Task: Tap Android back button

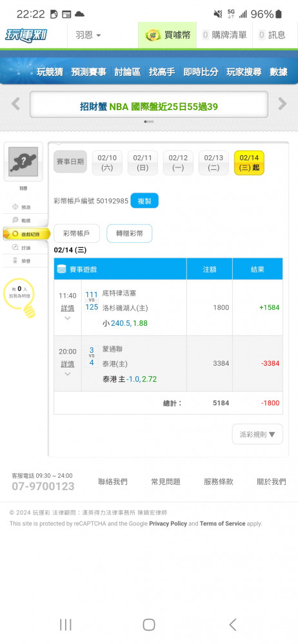Action: 233,625
